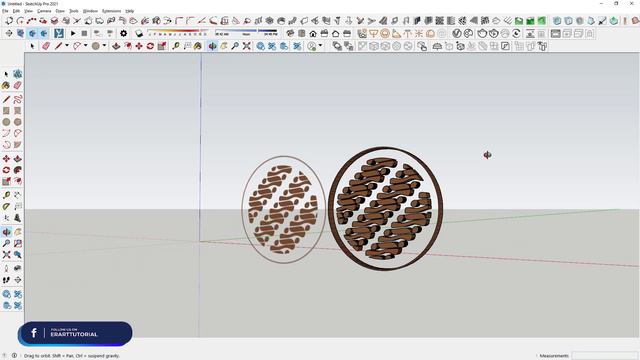The image size is (640, 360).
Task: Select Position Camera in left tool set
Action: (x=6, y=268)
